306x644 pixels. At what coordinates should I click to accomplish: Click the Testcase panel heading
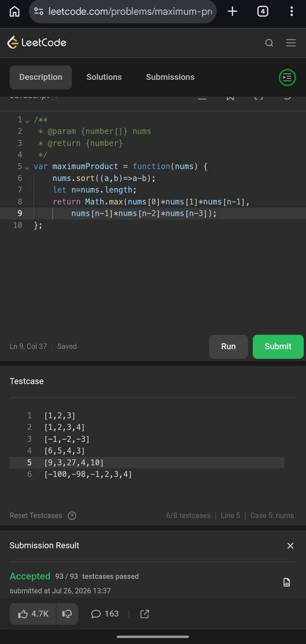point(27,382)
